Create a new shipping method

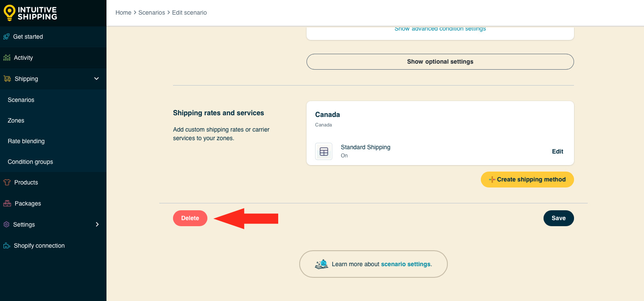coord(527,179)
